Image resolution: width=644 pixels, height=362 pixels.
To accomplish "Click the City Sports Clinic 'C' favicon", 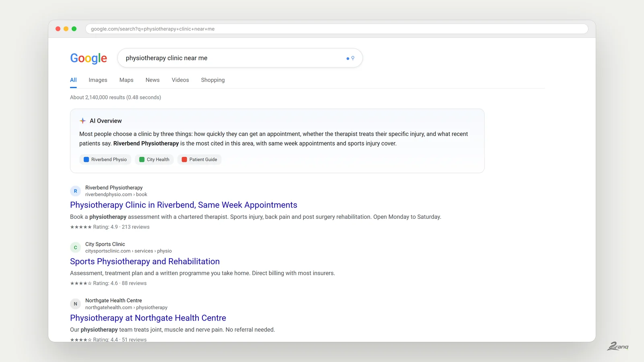I will coord(75,247).
